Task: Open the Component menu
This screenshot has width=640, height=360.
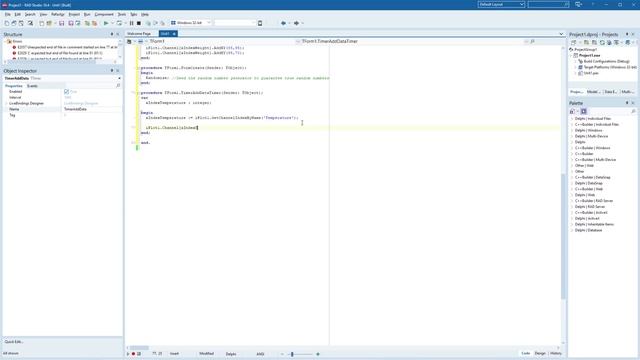Action: click(x=104, y=14)
